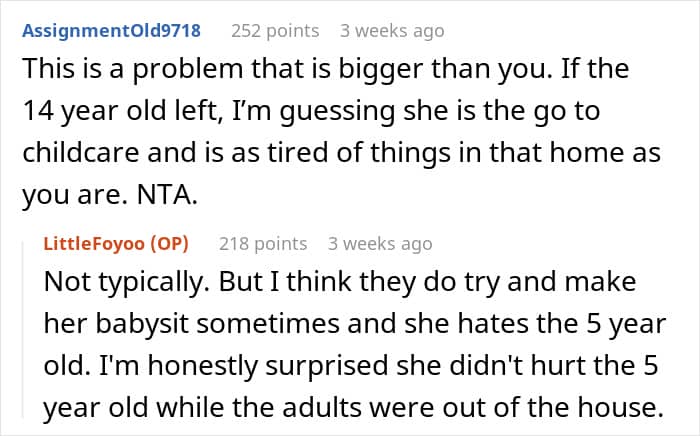The width and height of the screenshot is (700, 436).
Task: Click the 218 points score
Action: coord(263,244)
